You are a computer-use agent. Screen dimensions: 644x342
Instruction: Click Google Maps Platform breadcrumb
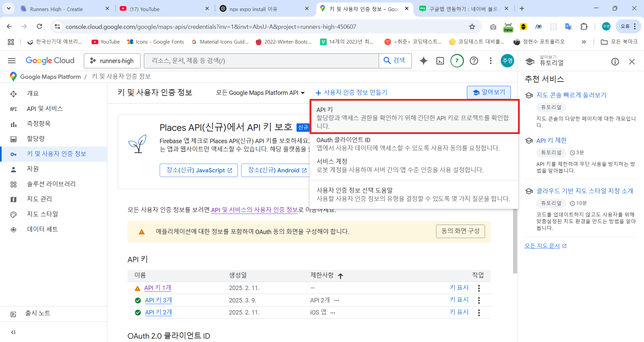click(x=50, y=77)
